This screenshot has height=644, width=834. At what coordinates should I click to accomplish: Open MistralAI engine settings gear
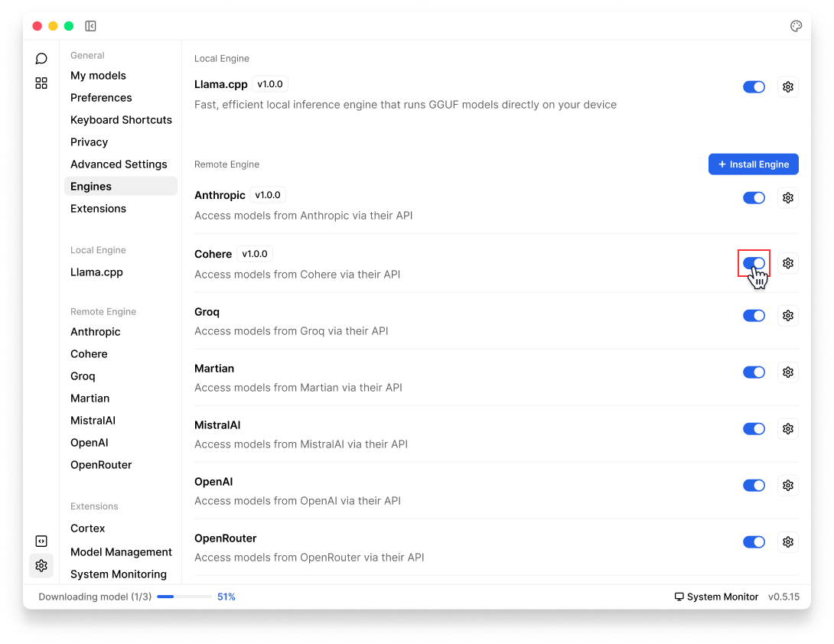pyautogui.click(x=788, y=428)
